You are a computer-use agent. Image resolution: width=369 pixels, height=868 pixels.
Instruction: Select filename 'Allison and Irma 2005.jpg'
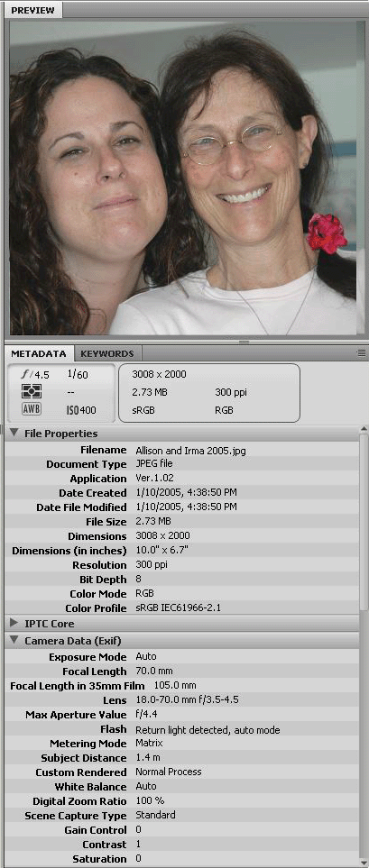(190, 450)
